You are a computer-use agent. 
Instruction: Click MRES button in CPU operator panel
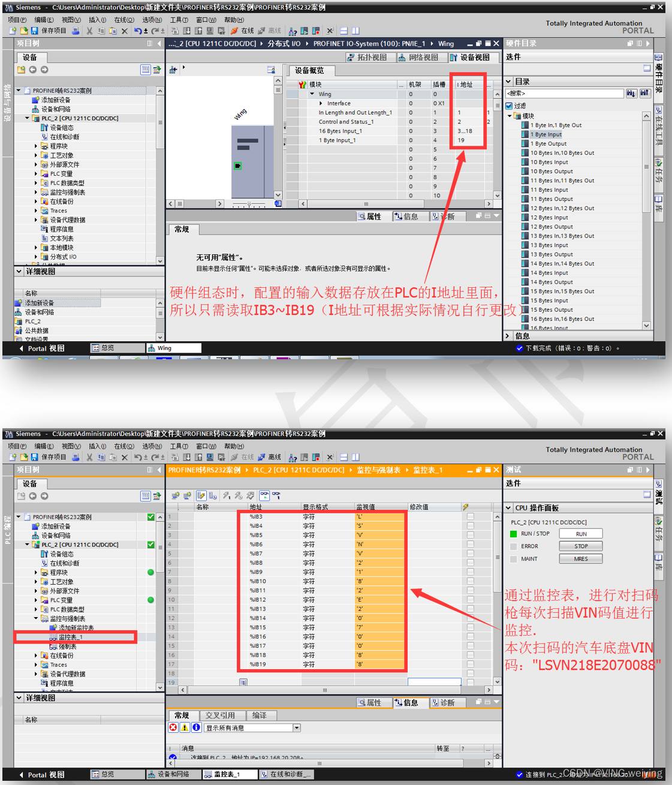[581, 559]
